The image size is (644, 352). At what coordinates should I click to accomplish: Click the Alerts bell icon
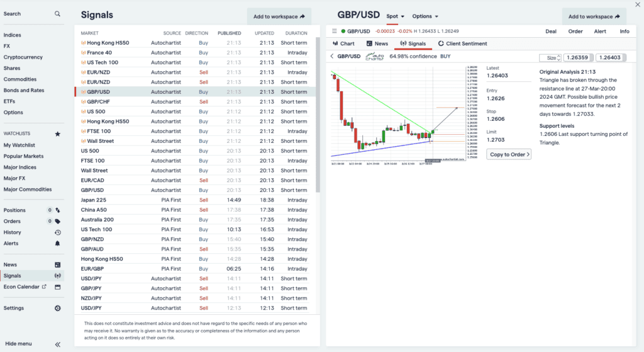click(x=58, y=243)
